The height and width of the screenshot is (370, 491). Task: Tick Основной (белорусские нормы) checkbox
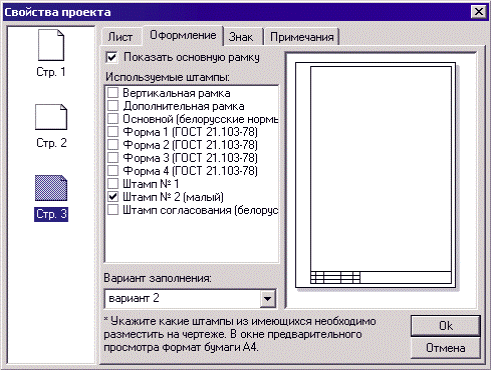[113, 119]
